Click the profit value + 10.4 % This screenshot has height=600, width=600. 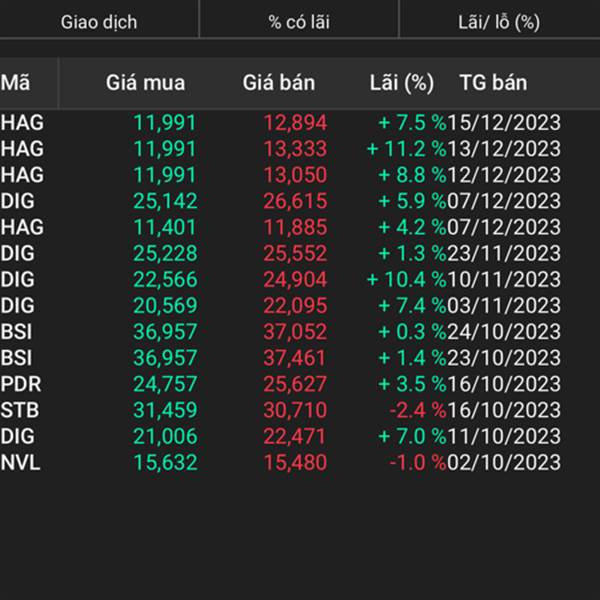(x=406, y=279)
